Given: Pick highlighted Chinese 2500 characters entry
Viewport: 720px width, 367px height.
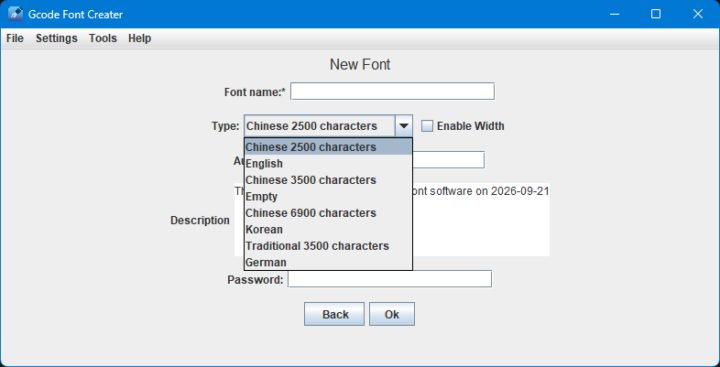Looking at the screenshot, I should (328, 147).
